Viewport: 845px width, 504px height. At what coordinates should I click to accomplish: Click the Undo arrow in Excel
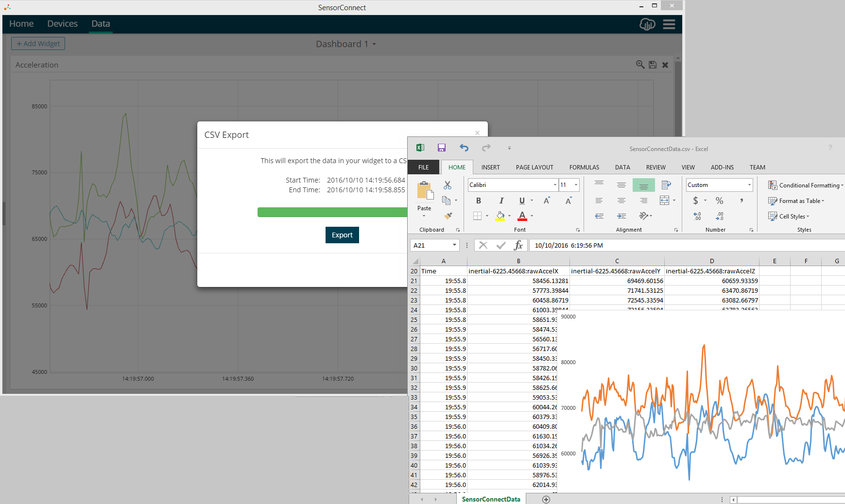click(x=464, y=148)
